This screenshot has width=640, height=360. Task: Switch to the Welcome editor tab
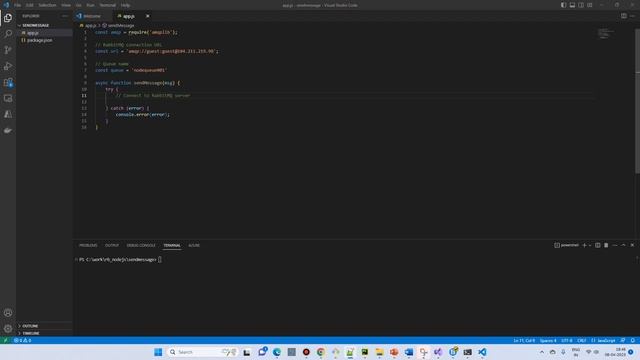pos(92,16)
